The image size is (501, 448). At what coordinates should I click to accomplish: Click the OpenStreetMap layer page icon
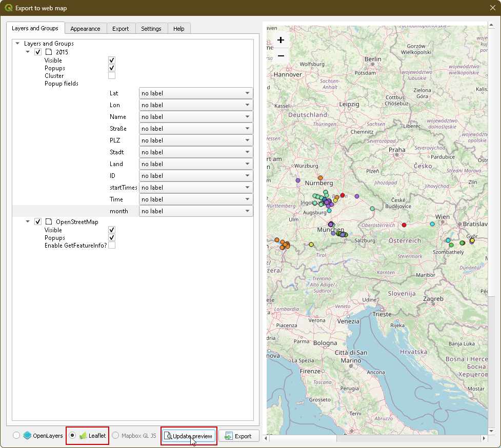point(49,222)
